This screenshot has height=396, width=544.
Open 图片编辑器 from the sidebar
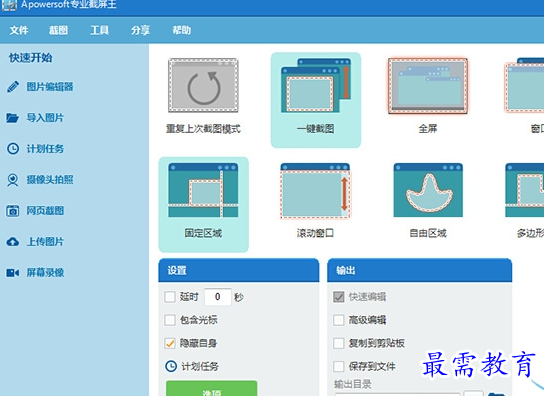tap(50, 87)
